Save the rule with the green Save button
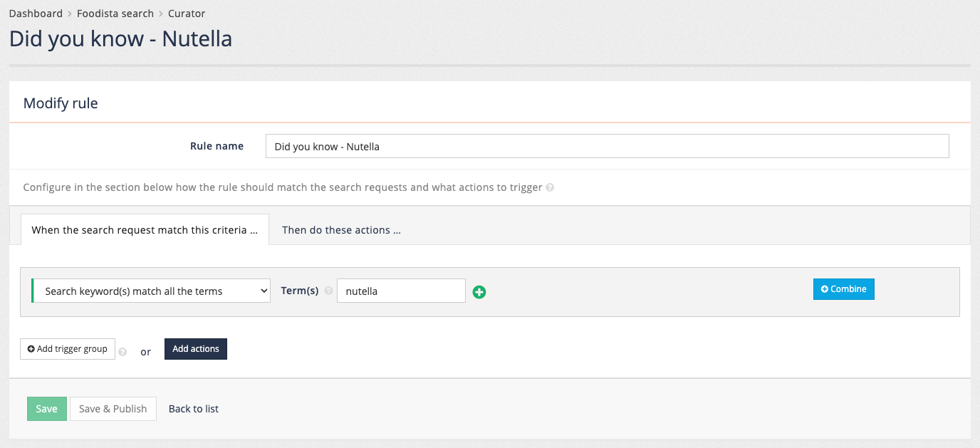Viewport: 980px width, 448px height. pyautogui.click(x=46, y=408)
